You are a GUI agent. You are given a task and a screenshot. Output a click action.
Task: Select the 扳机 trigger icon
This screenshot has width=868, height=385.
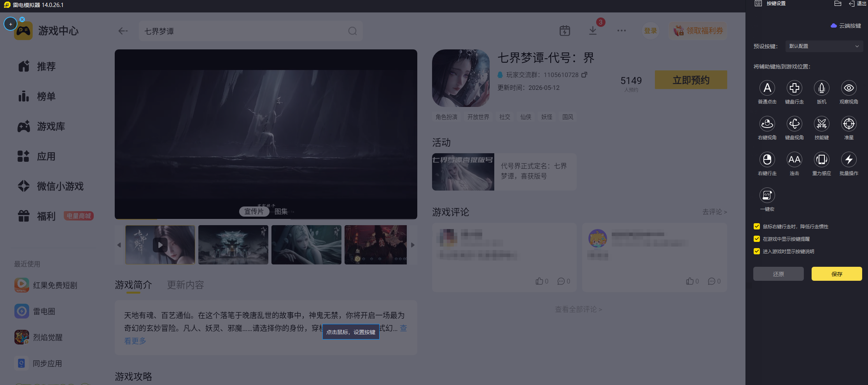click(821, 88)
